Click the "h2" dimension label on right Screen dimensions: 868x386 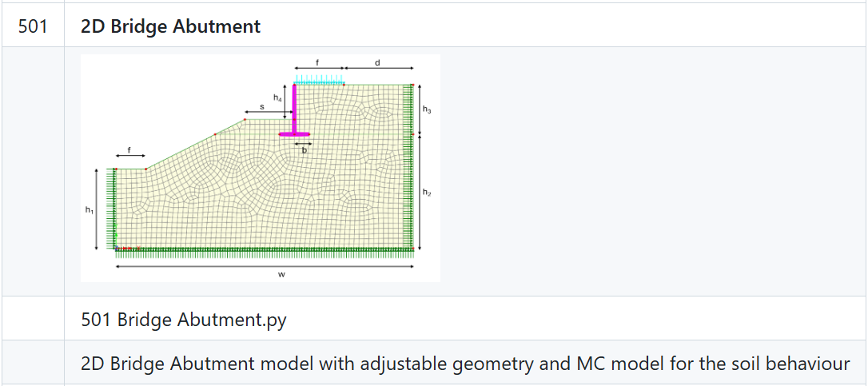pos(427,193)
